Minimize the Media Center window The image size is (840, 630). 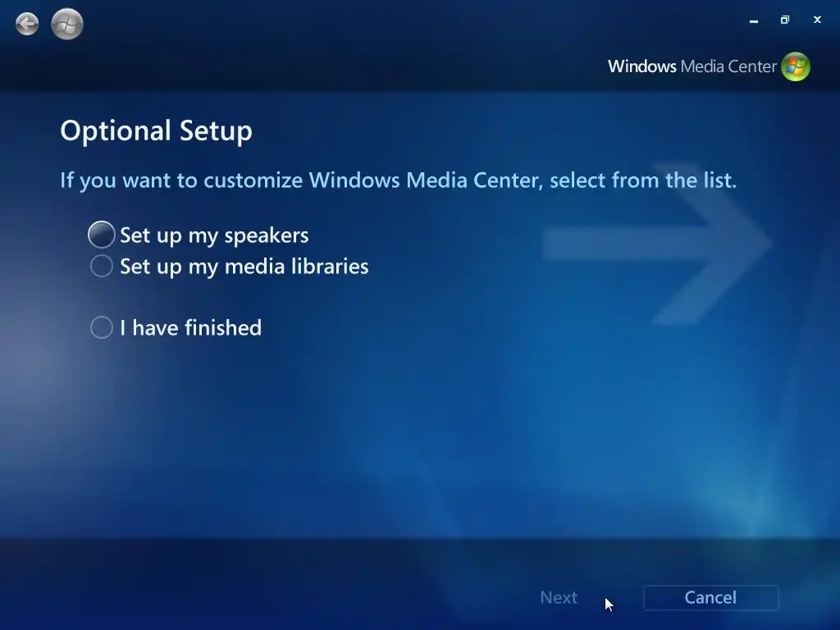754,21
